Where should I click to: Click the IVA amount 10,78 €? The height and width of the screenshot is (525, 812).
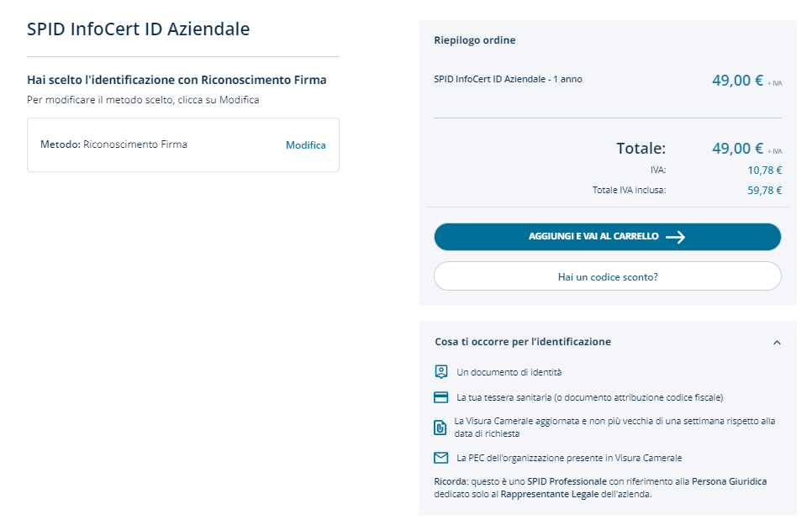(x=764, y=171)
